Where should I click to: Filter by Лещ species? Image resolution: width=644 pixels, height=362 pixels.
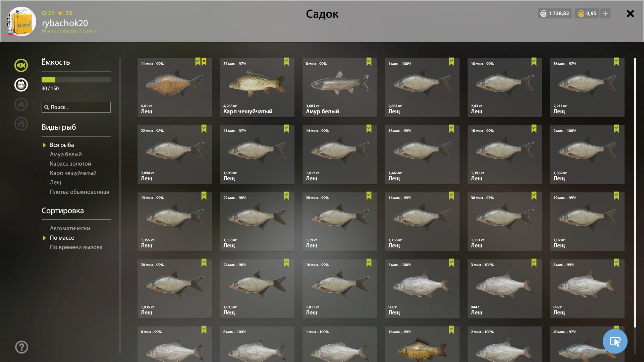click(56, 182)
